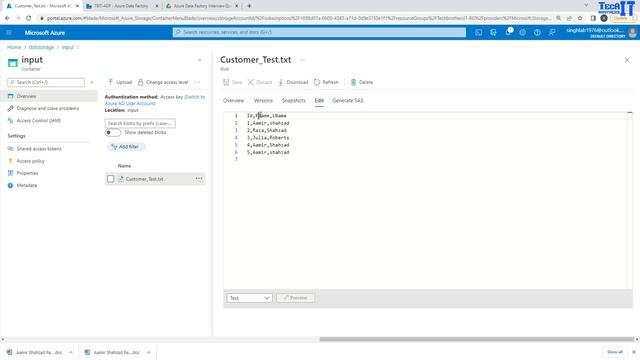Open portal settings gear icon

[522, 32]
